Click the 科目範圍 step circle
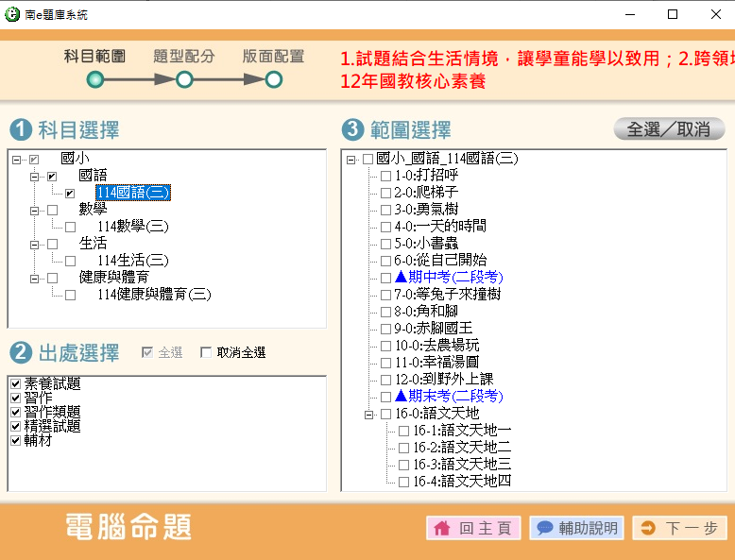 94,79
